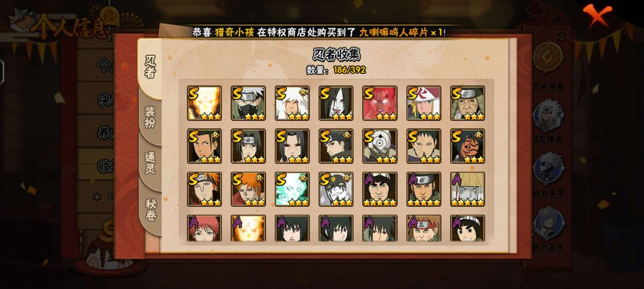Viewport: 644px width, 289px height.
Task: Select the Orochimaru S-rank ninja portrait
Action: (x=336, y=103)
